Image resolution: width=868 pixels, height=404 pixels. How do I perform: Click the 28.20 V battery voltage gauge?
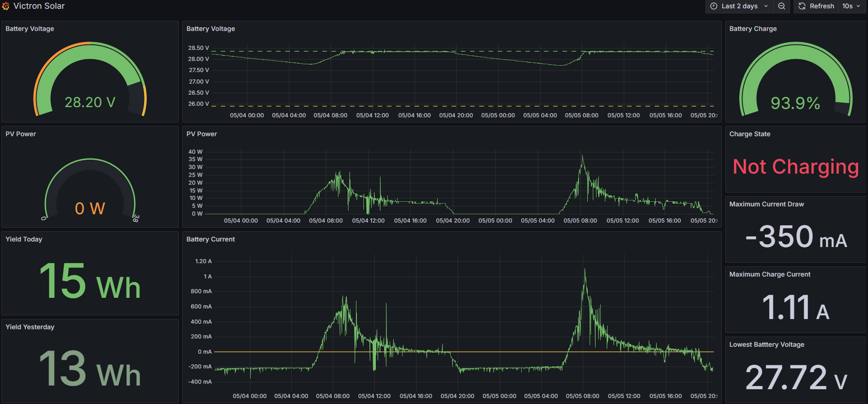90,102
